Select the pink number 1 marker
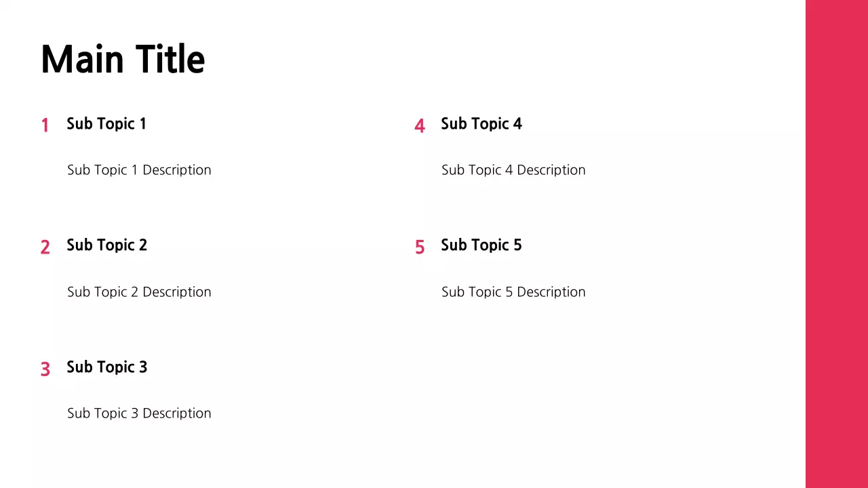Screen dimensions: 868x488 (45, 125)
